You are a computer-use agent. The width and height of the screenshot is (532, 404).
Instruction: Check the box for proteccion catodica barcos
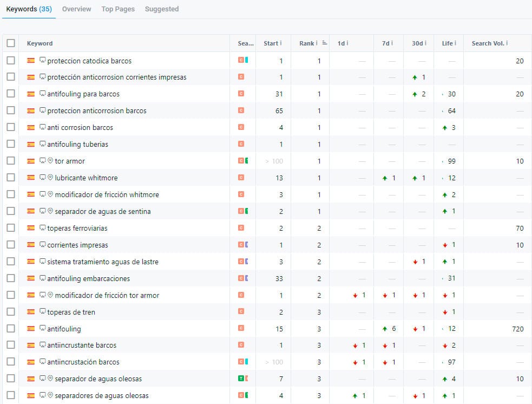[11, 61]
